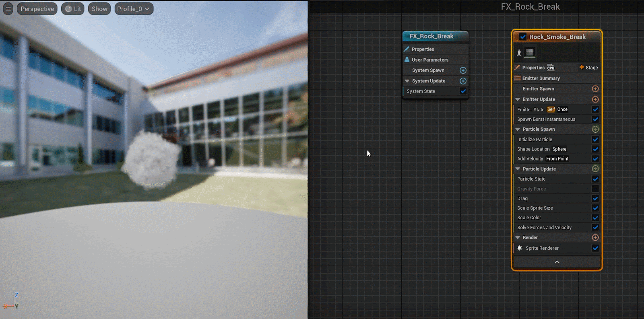Screen dimensions: 644x319
Task: Click the viewport XYZ axis gizmo
Action: 11,301
